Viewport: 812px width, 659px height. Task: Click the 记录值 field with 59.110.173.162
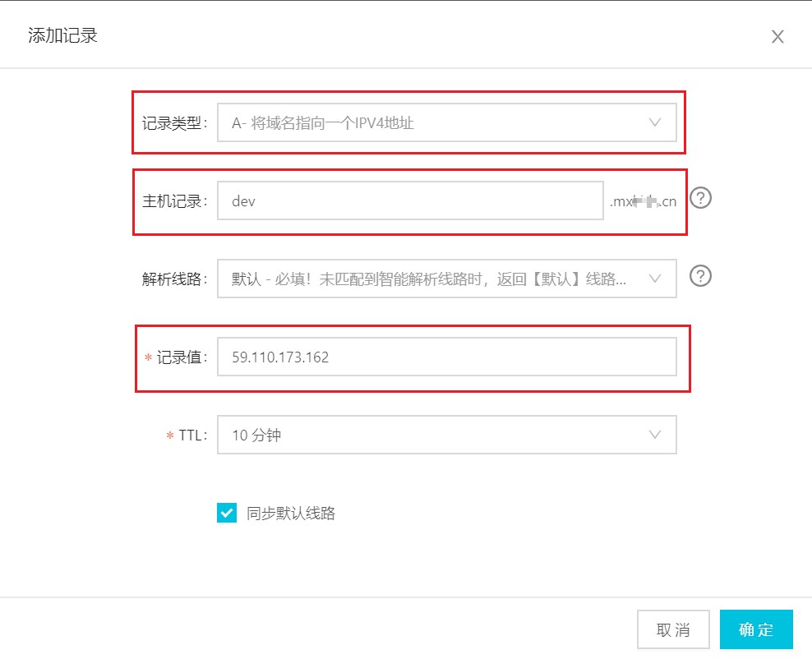point(446,357)
